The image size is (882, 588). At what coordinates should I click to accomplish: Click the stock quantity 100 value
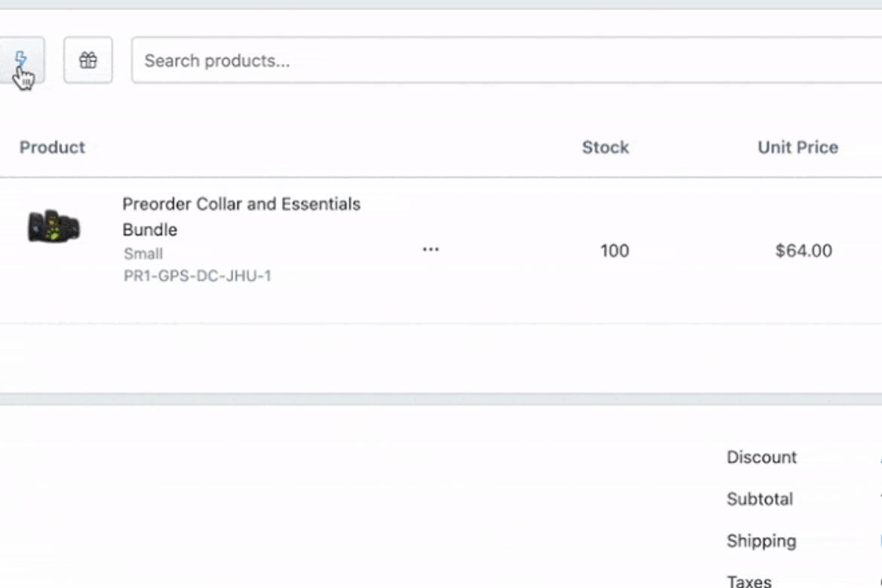[615, 250]
